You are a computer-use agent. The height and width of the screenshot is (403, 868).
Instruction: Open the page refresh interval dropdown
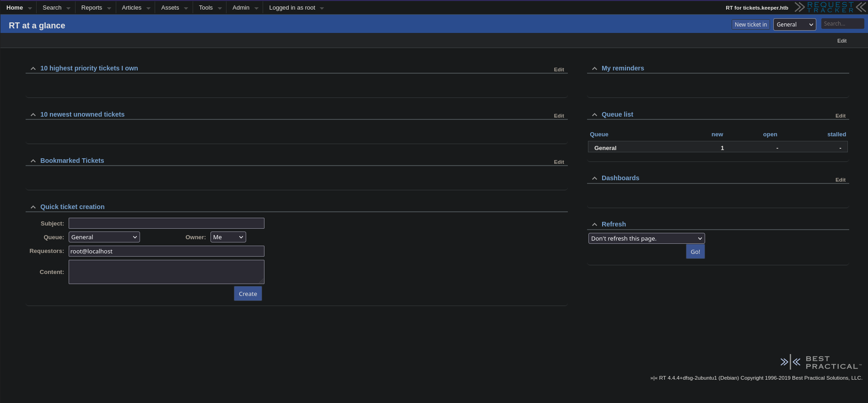pyautogui.click(x=646, y=238)
